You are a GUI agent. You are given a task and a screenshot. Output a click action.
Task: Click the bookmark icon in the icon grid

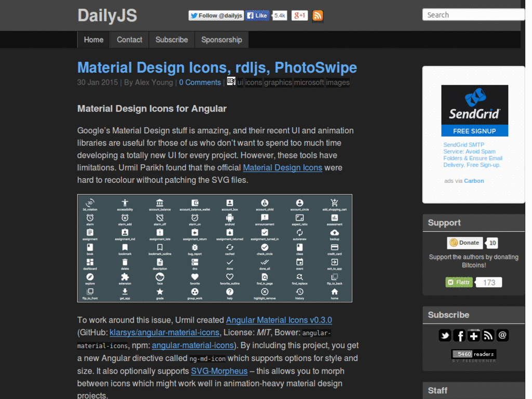point(125,247)
